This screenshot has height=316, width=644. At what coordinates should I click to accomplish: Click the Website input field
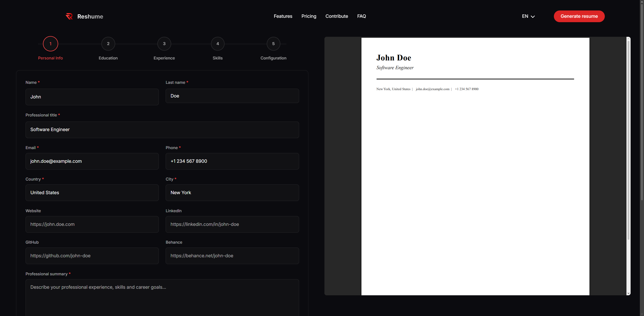pos(92,224)
